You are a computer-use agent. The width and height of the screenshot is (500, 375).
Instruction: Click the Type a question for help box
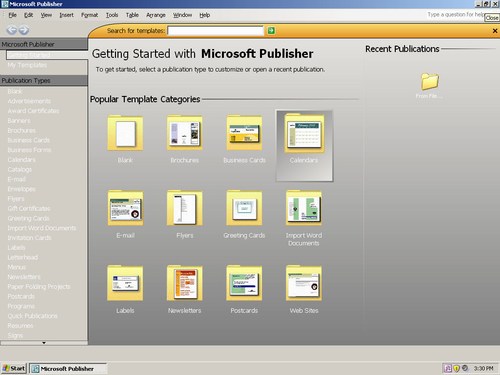[455, 15]
